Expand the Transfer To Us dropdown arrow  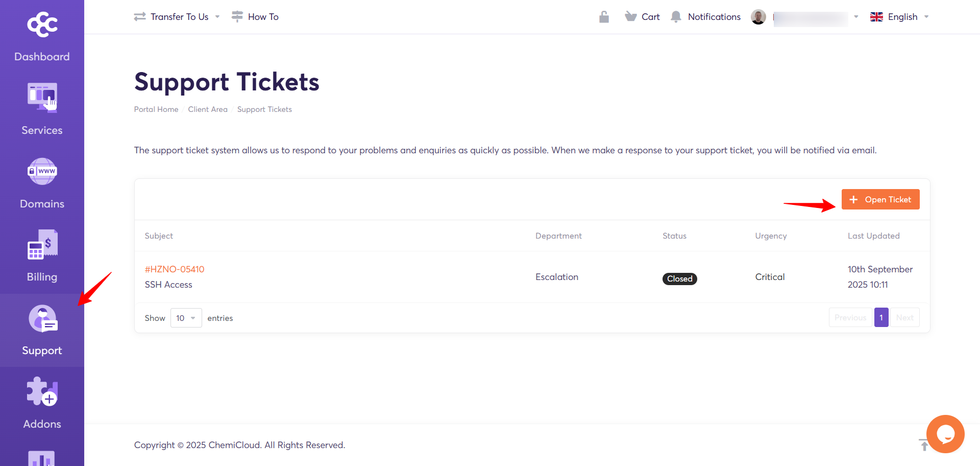pos(217,17)
